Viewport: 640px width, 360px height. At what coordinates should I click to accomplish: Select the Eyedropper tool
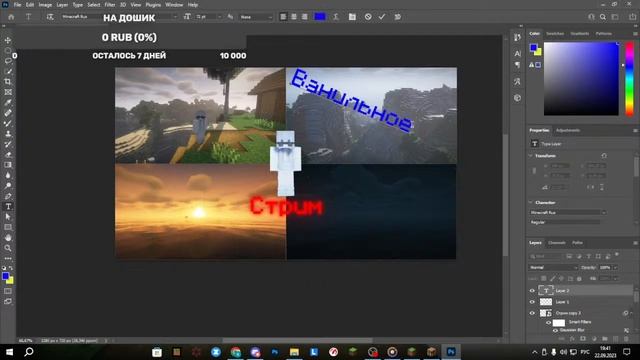8,102
